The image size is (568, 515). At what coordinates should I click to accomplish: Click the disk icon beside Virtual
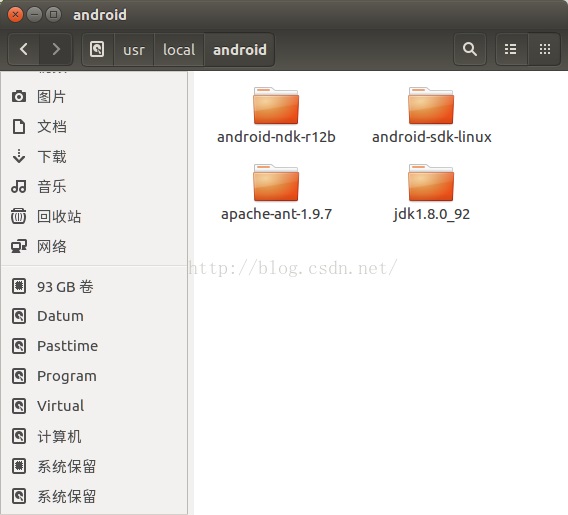click(19, 406)
